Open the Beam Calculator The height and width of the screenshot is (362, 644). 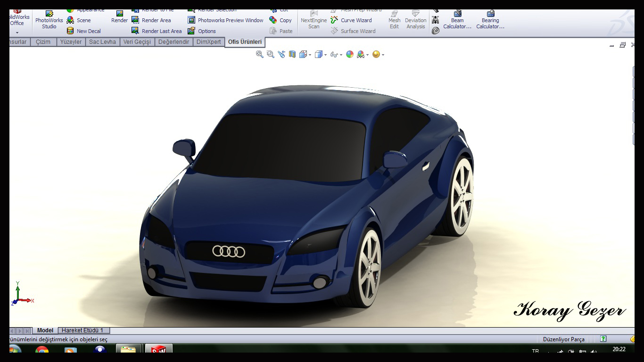pyautogui.click(x=457, y=20)
